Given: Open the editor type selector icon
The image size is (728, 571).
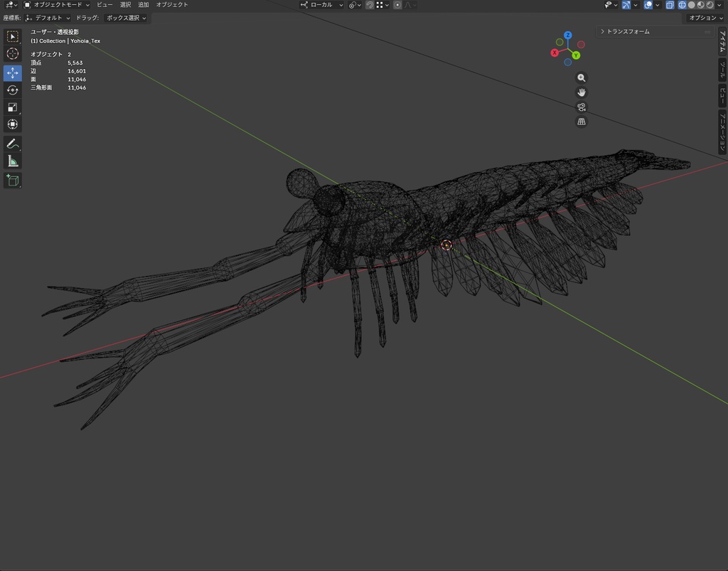Looking at the screenshot, I should click(11, 5).
